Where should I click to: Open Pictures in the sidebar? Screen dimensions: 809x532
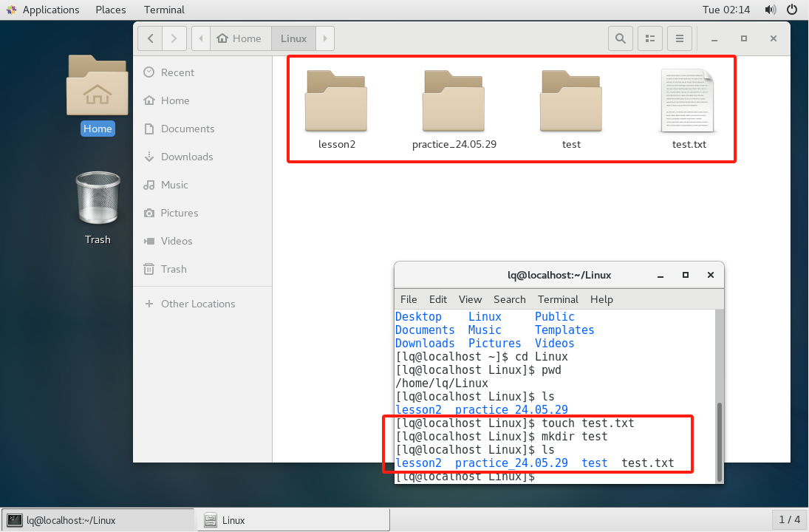(x=202, y=213)
